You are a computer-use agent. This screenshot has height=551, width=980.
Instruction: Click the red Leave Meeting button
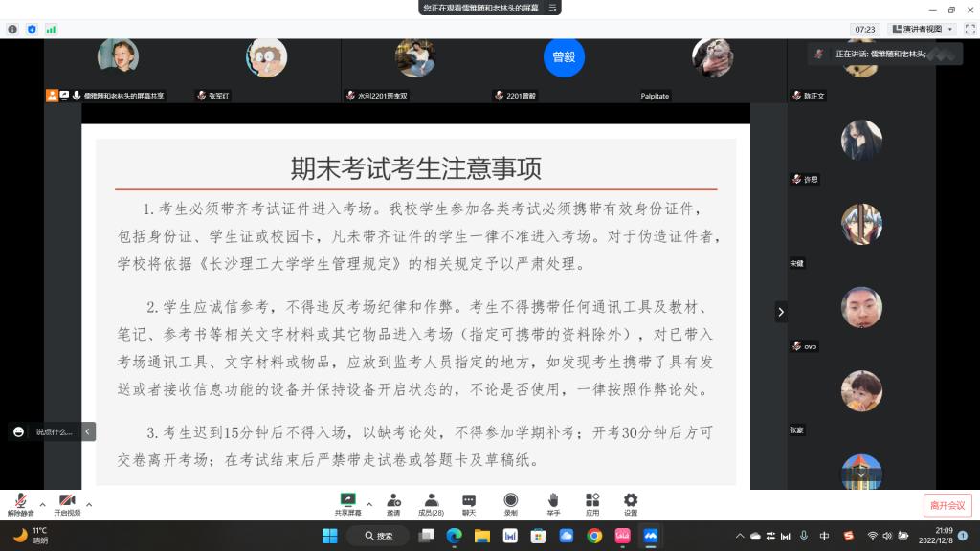click(947, 505)
